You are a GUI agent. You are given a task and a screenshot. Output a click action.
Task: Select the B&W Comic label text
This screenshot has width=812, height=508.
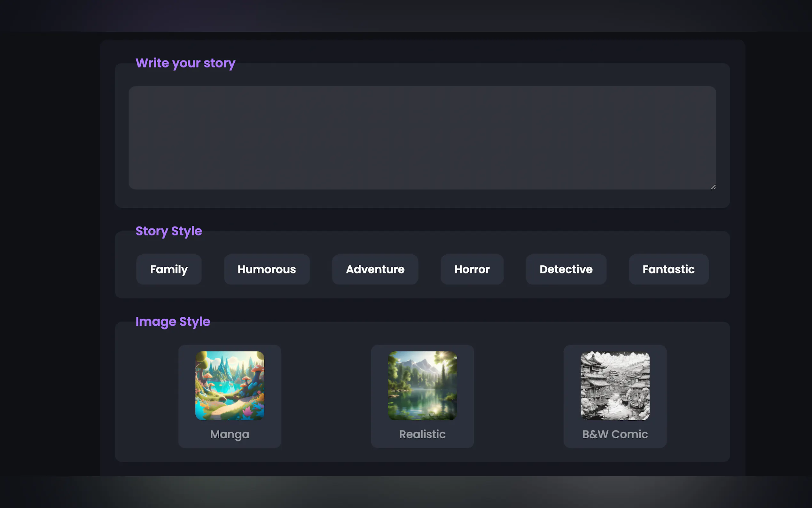(615, 434)
